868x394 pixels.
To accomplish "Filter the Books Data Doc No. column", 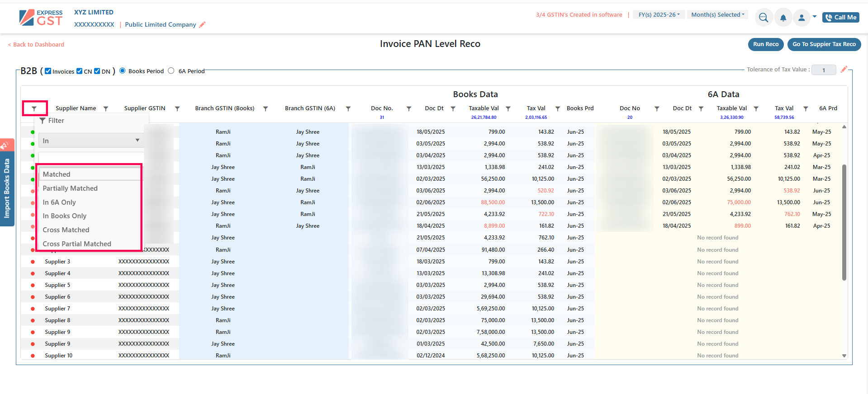I will [409, 109].
